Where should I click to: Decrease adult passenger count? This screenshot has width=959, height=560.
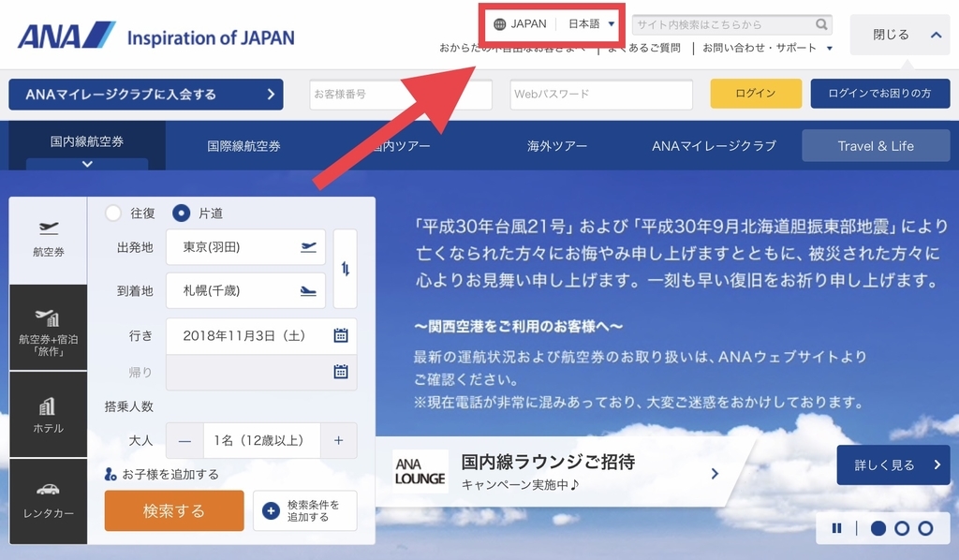184,441
